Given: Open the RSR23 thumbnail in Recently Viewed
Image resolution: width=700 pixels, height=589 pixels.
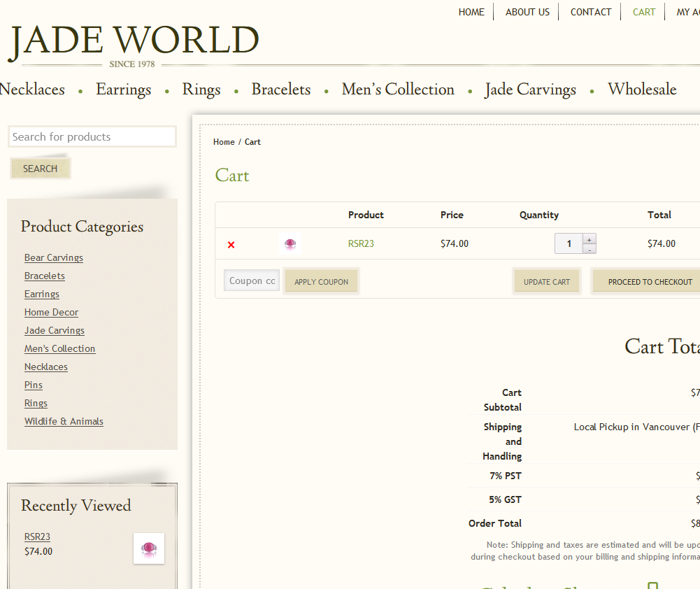Looking at the screenshot, I should pyautogui.click(x=149, y=548).
